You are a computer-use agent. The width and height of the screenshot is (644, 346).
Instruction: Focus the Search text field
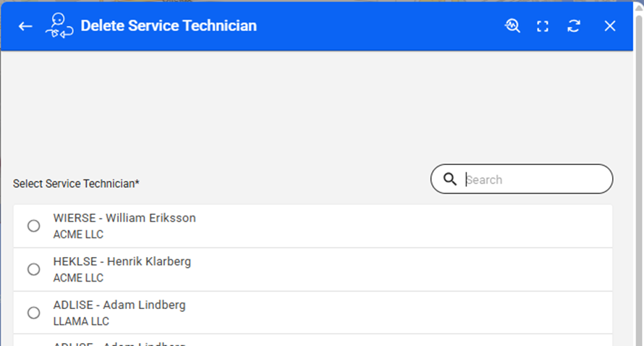[535, 180]
